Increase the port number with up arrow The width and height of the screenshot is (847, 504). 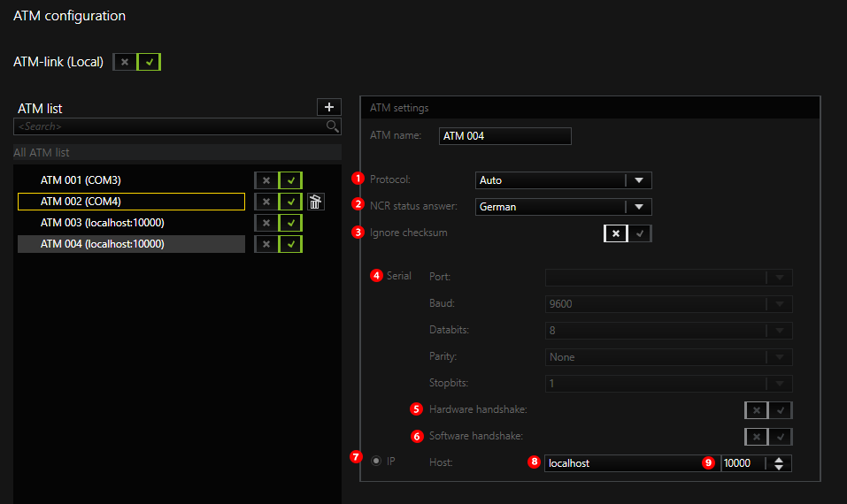click(778, 459)
